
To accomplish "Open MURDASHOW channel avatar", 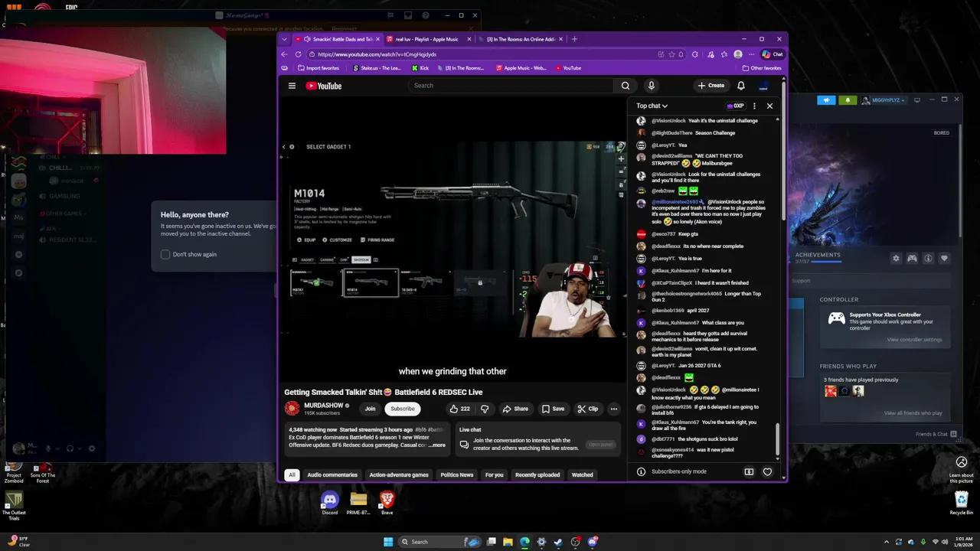I will coord(292,409).
